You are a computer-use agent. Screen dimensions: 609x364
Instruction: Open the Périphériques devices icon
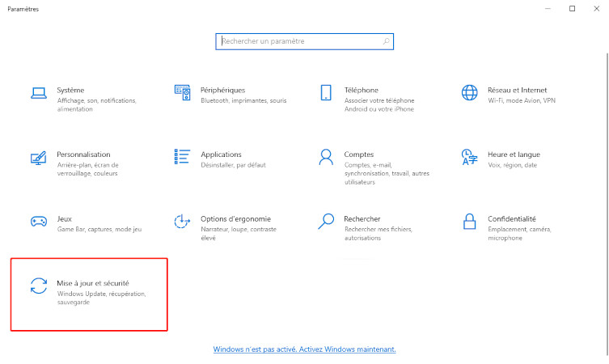point(182,92)
